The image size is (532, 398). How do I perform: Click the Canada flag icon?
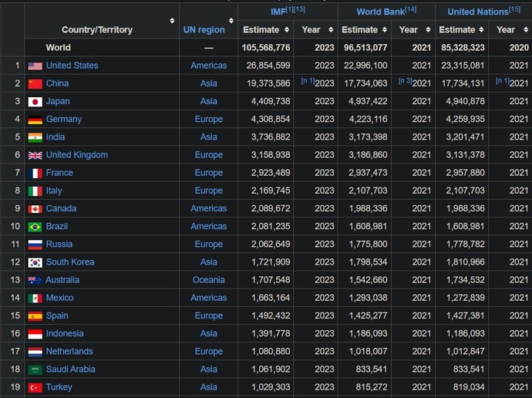click(x=35, y=209)
